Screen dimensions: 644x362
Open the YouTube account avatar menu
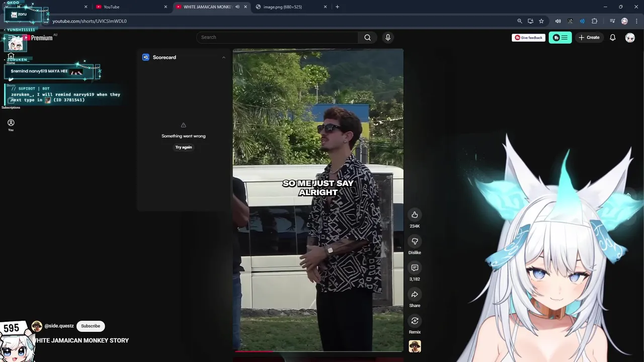(630, 38)
